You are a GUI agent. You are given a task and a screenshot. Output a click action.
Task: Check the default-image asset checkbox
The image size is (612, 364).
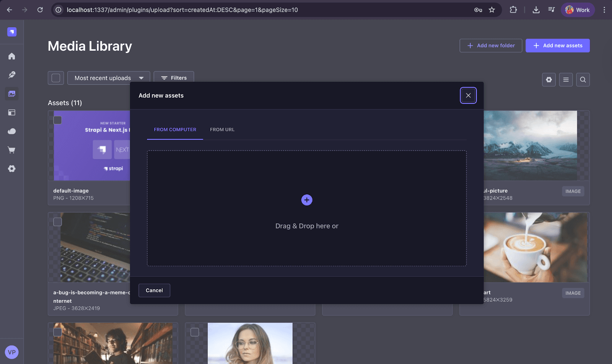pyautogui.click(x=57, y=120)
